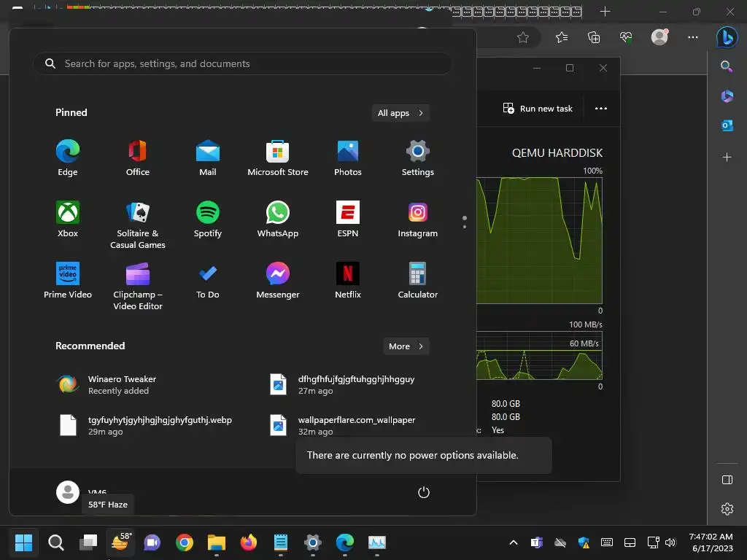
Task: Launch Office from pinned apps
Action: (x=138, y=158)
